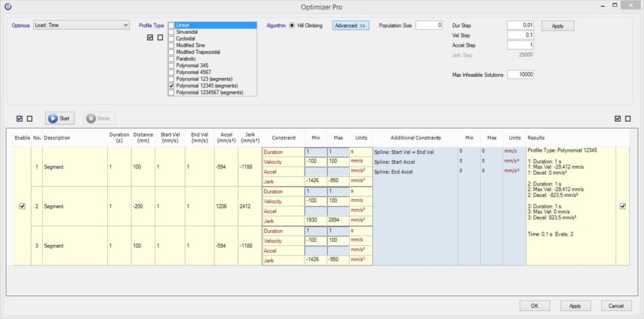Viewport: 644px width, 319px height.
Task: Close the Optimizer Pro window
Action: point(632,6)
